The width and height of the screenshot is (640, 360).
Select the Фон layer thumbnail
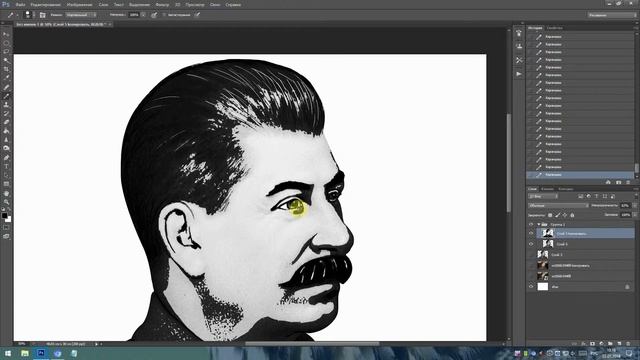(542, 287)
